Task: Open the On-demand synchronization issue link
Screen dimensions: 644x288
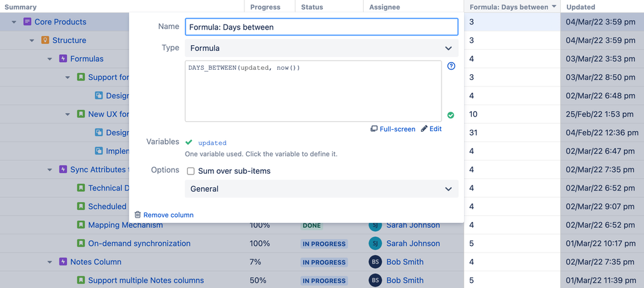Action: [x=139, y=243]
